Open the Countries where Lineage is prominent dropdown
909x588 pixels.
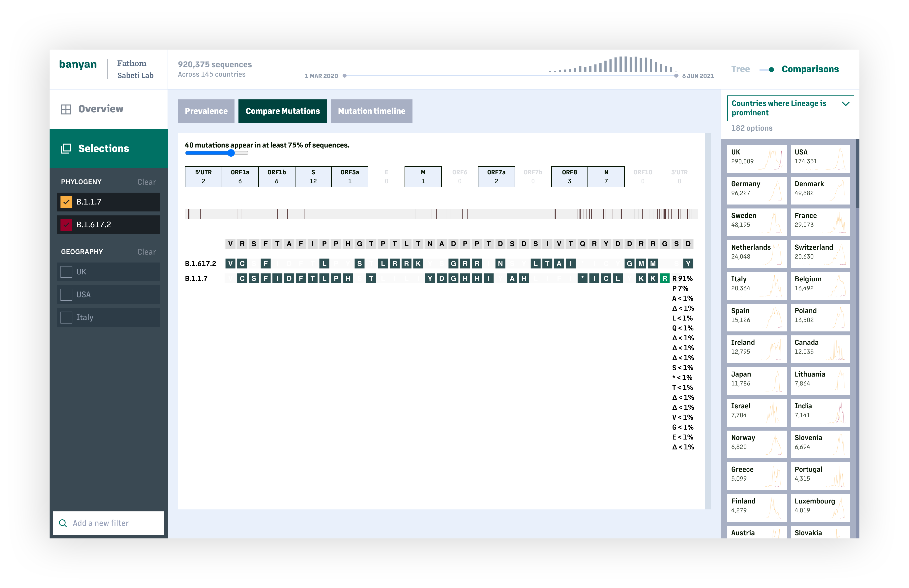click(790, 108)
